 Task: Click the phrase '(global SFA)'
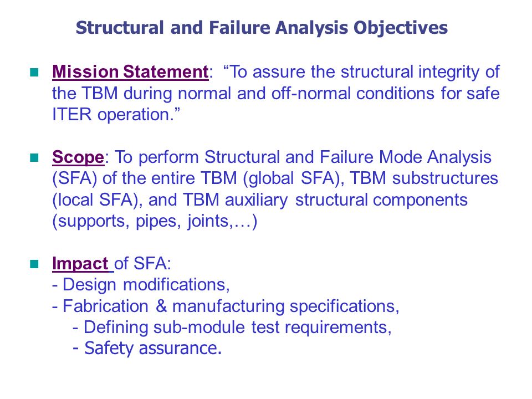click(x=291, y=178)
